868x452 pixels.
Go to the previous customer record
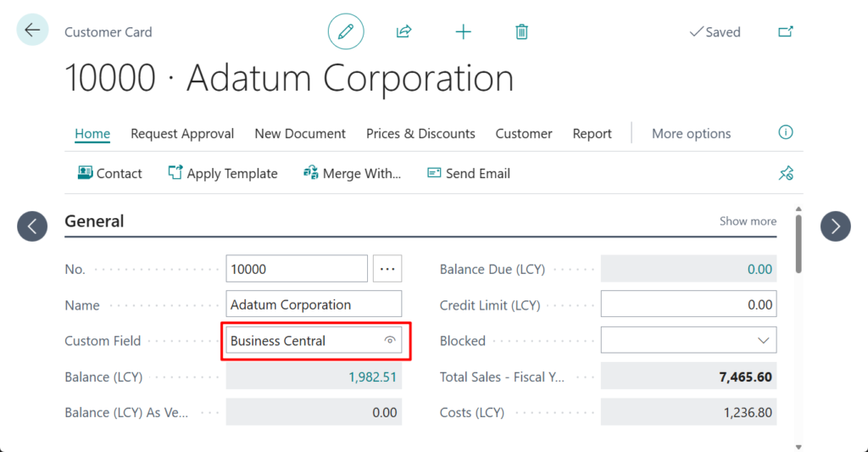point(32,226)
